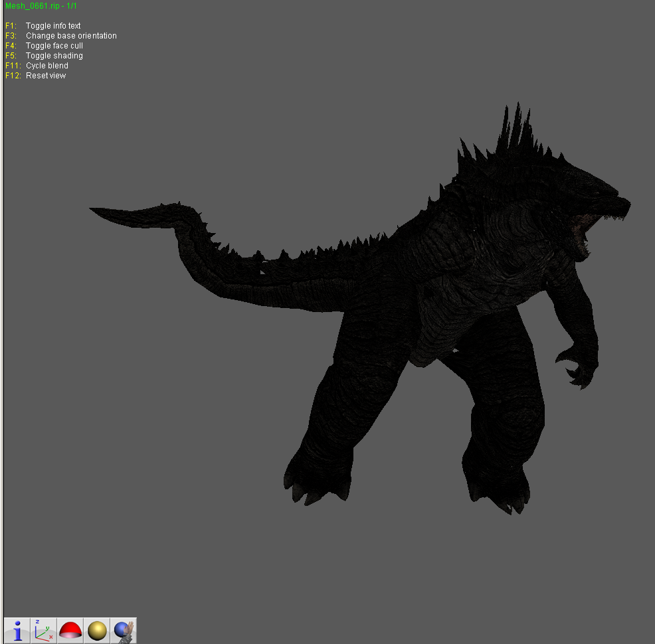Click the "Toggle shading" help line
Viewport: 655px width, 644px height.
tap(54, 56)
